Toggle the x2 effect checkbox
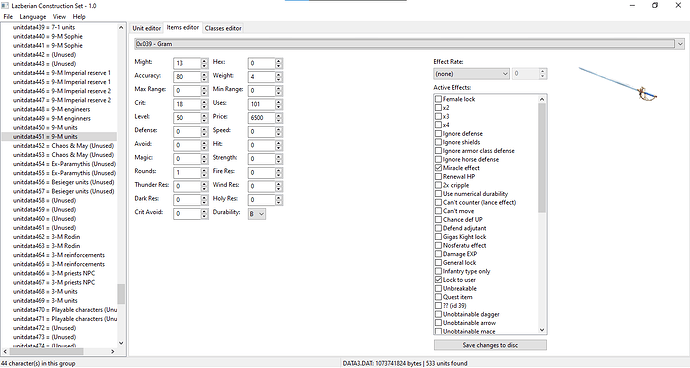 438,108
